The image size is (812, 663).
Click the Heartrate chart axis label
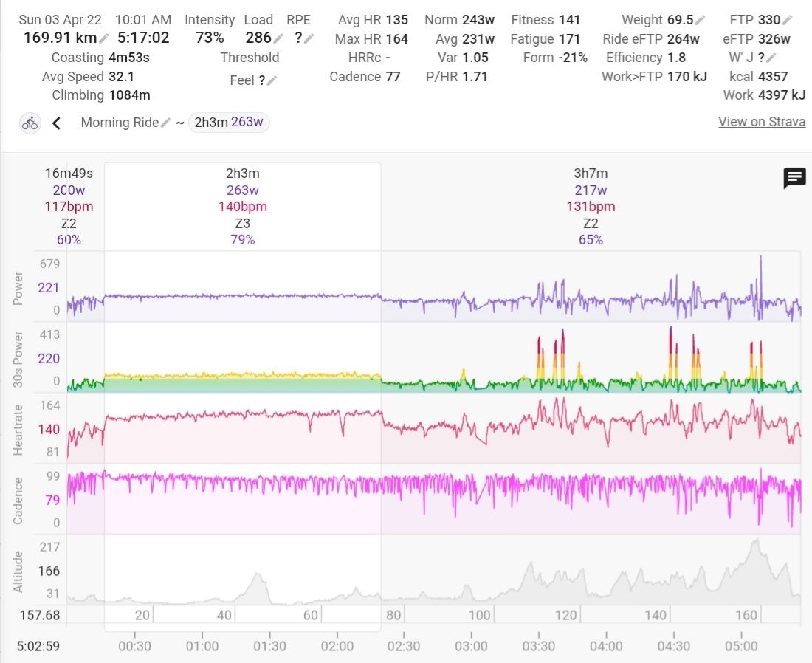click(x=18, y=430)
